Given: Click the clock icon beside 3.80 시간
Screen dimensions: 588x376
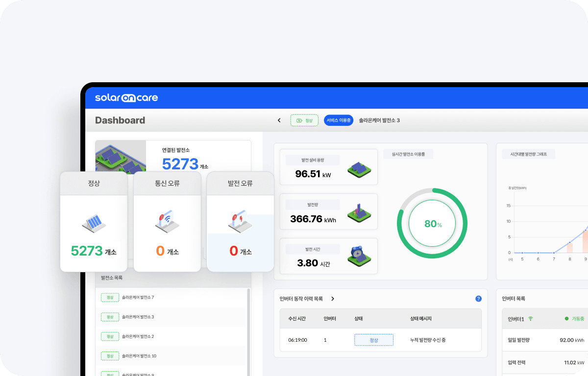Looking at the screenshot, I should coord(359,256).
